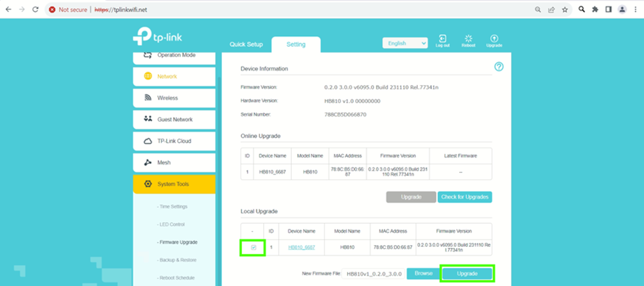The height and width of the screenshot is (286, 644).
Task: Open the browser profile avatar
Action: [x=622, y=9]
